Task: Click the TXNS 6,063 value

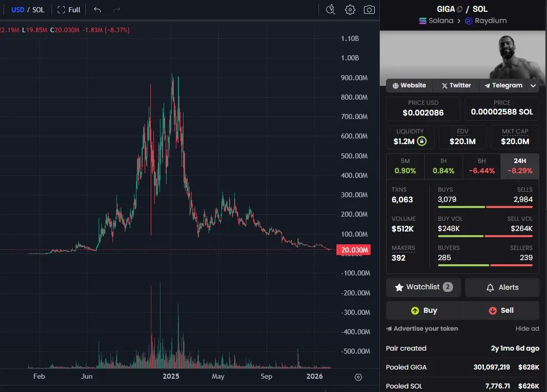Action: (402, 200)
